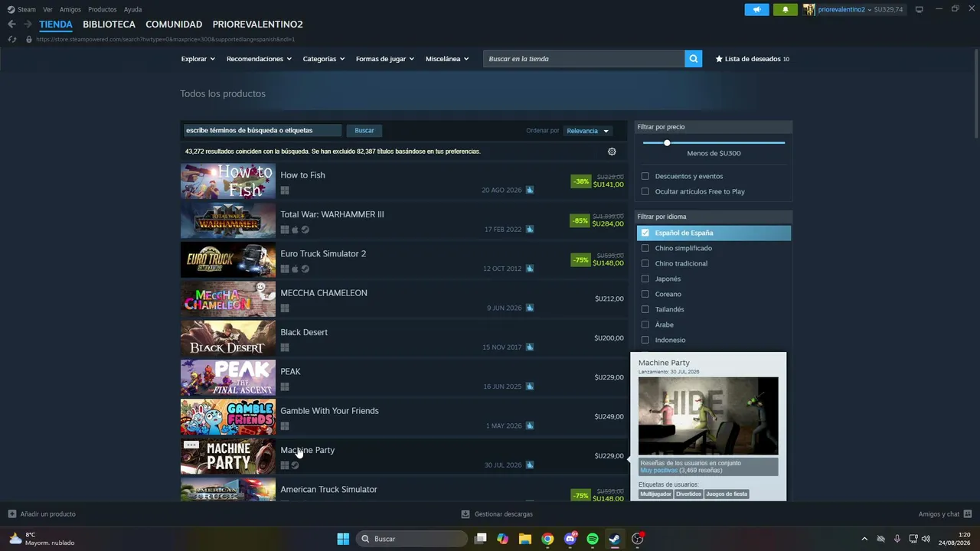Click the priorevalentino2 avatar picture

pyautogui.click(x=809, y=9)
